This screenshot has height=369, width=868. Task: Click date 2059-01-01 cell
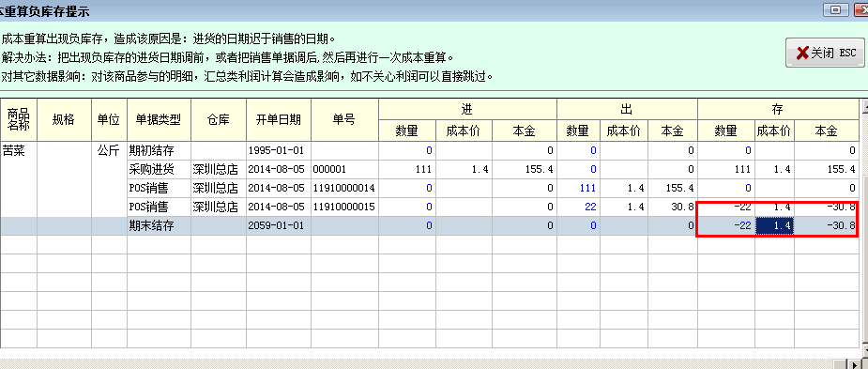[279, 225]
